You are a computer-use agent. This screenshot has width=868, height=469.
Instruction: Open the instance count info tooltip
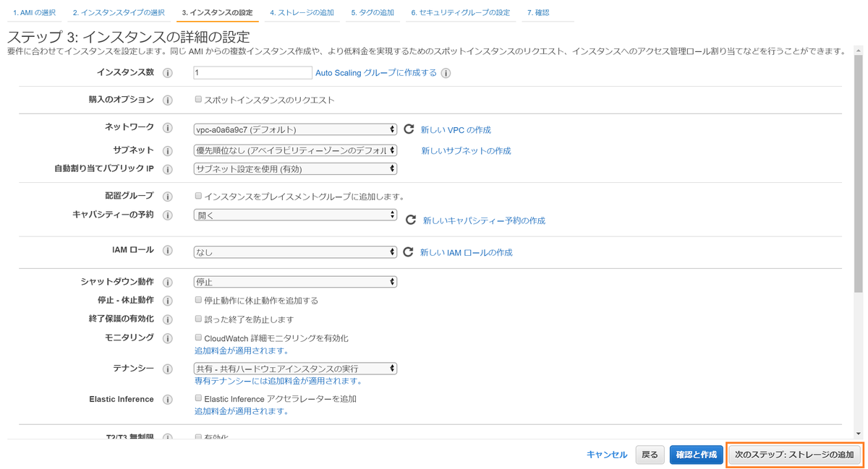tap(167, 72)
